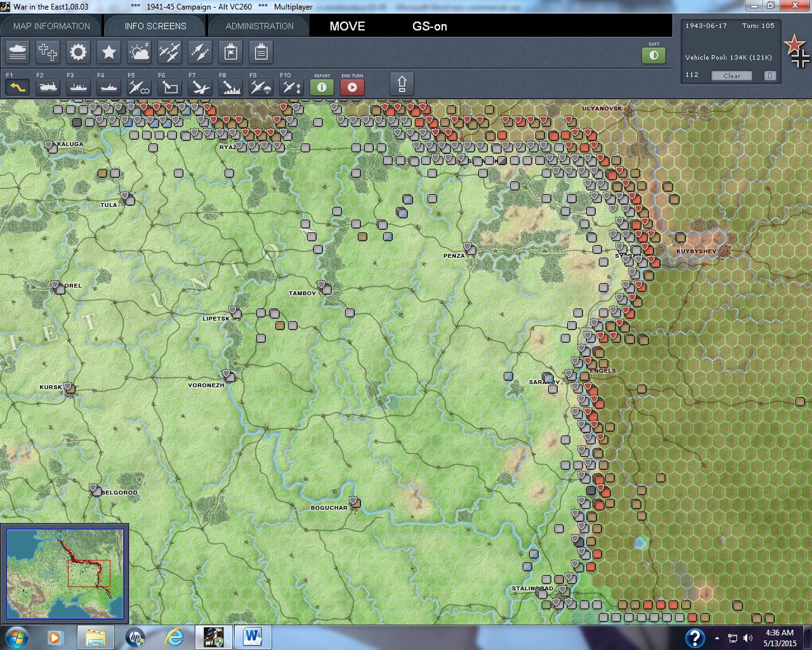The height and width of the screenshot is (650, 812).
Task: Select F6 bomb unit mode icon
Action: [x=170, y=87]
